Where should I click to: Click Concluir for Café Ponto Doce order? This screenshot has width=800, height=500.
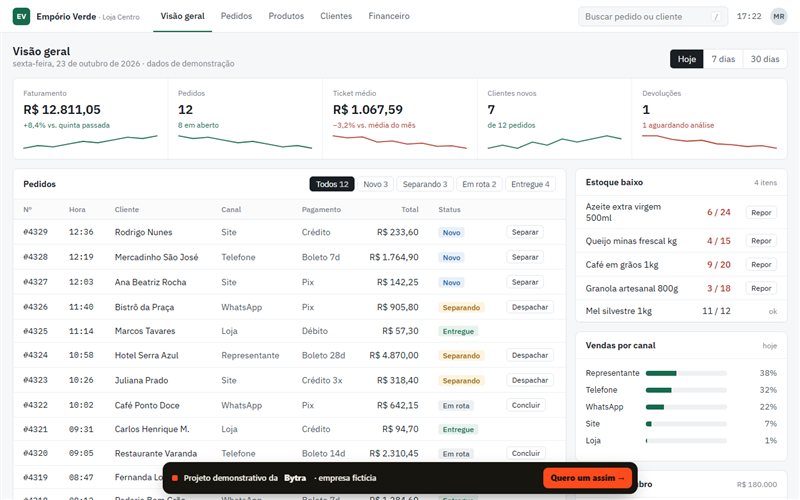pyautogui.click(x=526, y=405)
